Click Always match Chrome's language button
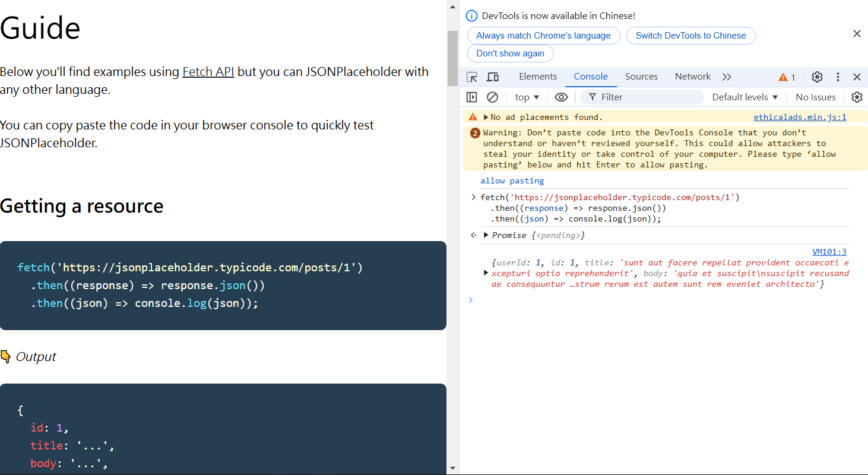Image resolution: width=868 pixels, height=475 pixels. (544, 36)
